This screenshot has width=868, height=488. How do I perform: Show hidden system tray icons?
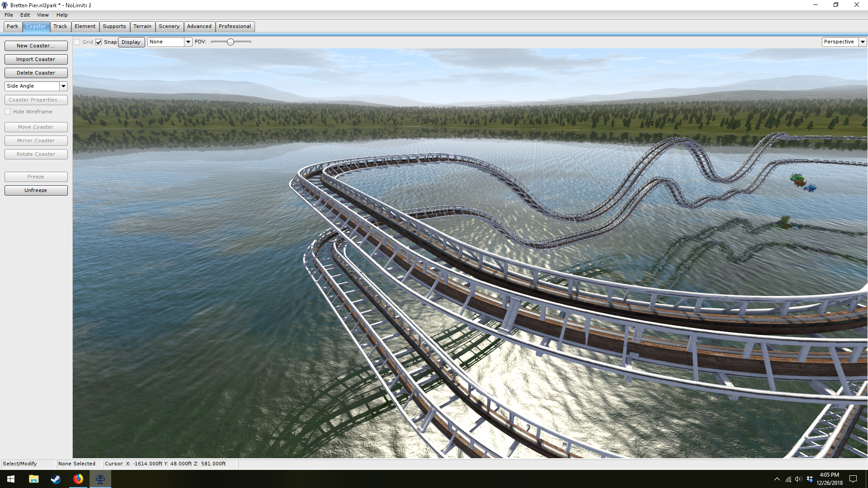pyautogui.click(x=777, y=479)
